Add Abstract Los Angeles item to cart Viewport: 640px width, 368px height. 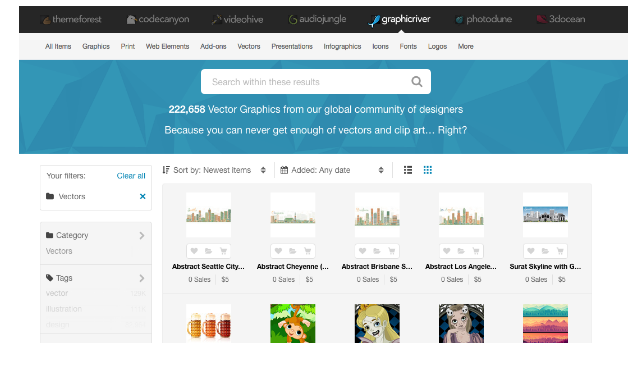pyautogui.click(x=476, y=251)
